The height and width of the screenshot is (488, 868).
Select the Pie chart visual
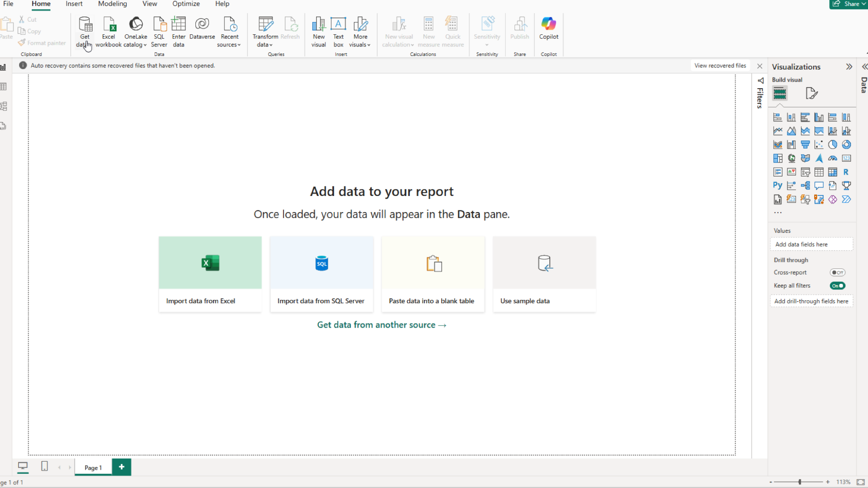pyautogui.click(x=832, y=145)
